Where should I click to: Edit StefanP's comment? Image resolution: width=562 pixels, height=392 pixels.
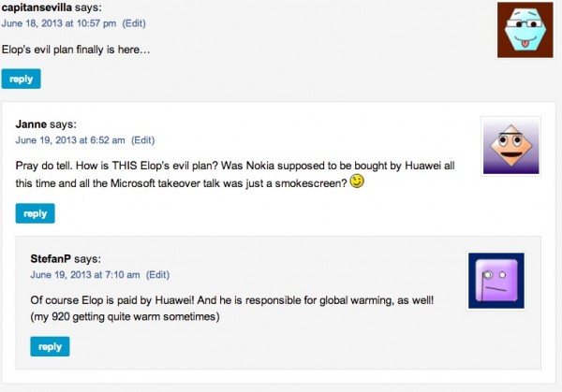coord(157,274)
